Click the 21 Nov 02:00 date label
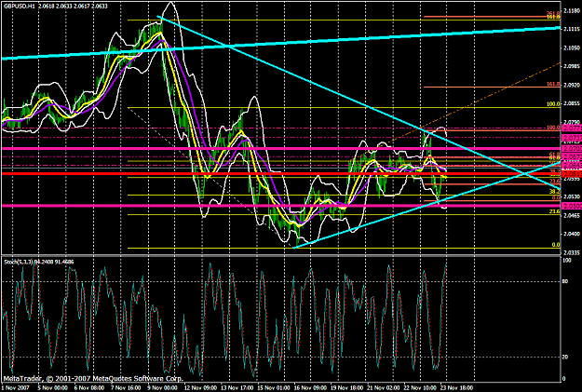Image resolution: width=582 pixels, height=392 pixels. [x=384, y=388]
